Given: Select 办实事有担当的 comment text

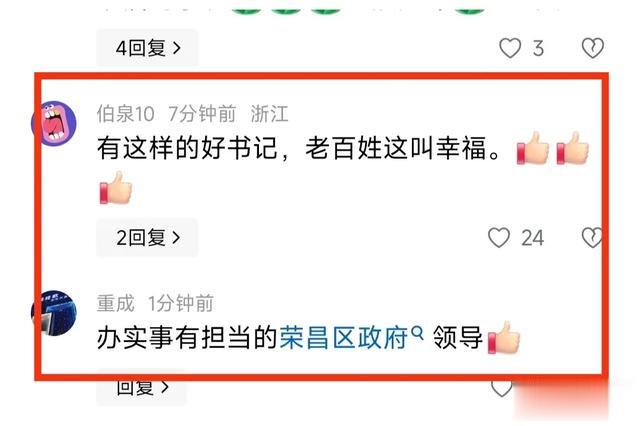Looking at the screenshot, I should pos(187,338).
